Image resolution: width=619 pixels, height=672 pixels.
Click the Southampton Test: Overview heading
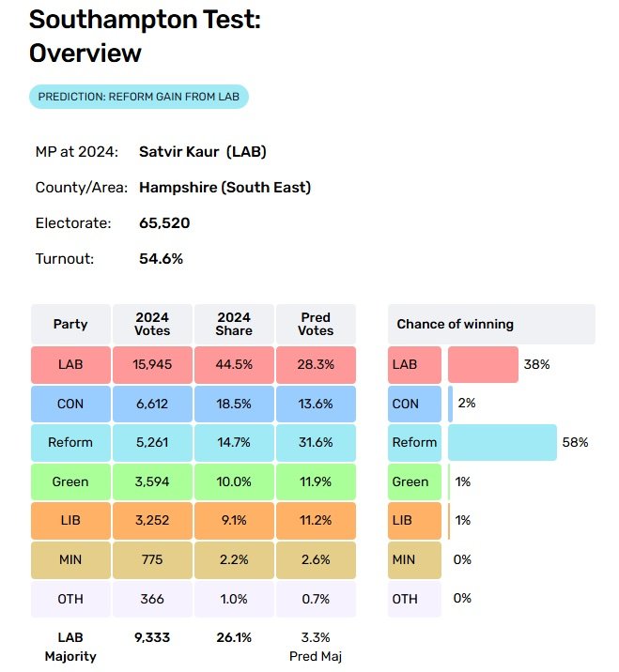(x=145, y=36)
